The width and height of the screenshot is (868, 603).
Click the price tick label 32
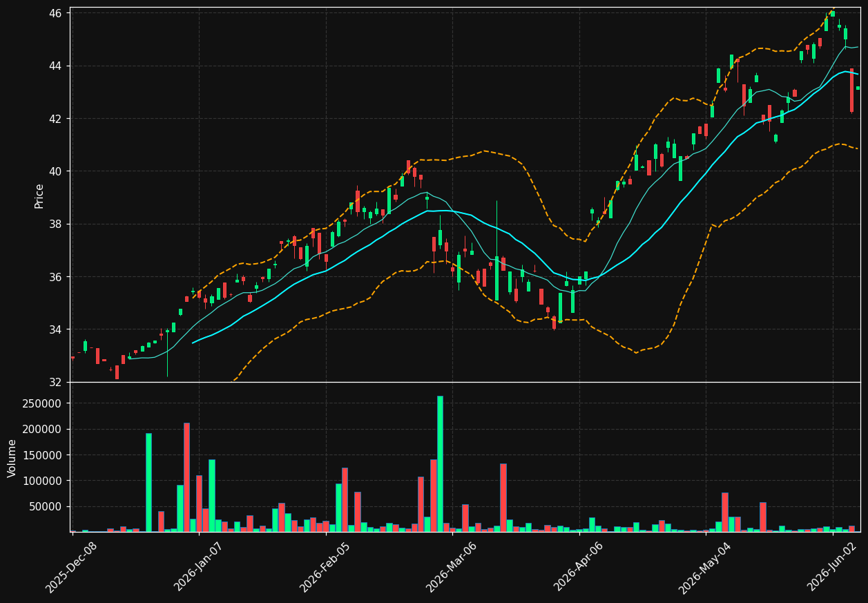click(56, 382)
